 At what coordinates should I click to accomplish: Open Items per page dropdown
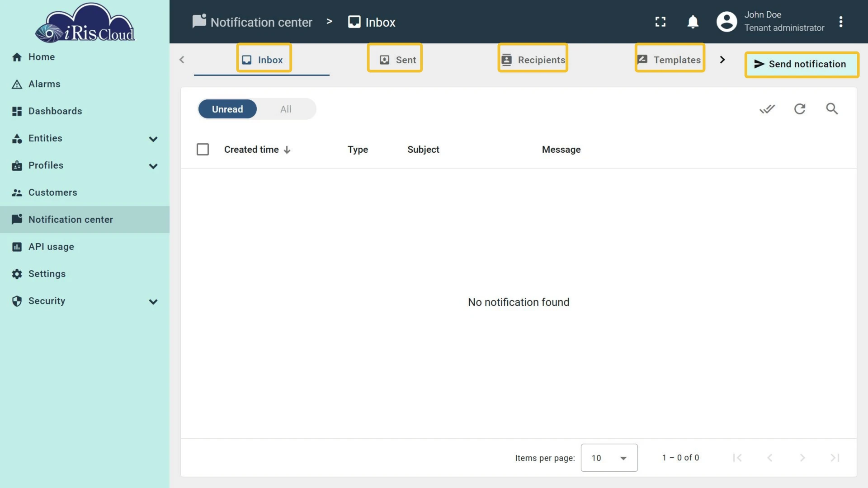point(609,458)
